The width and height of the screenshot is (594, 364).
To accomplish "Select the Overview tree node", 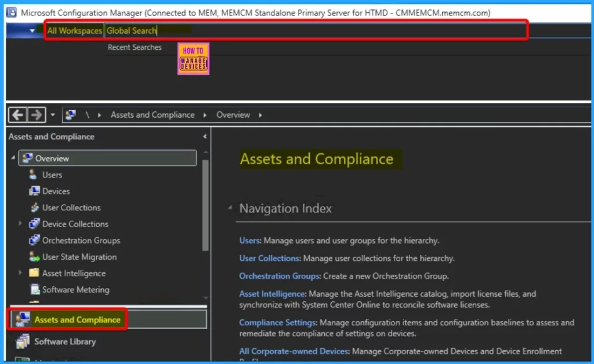I will pos(107,158).
